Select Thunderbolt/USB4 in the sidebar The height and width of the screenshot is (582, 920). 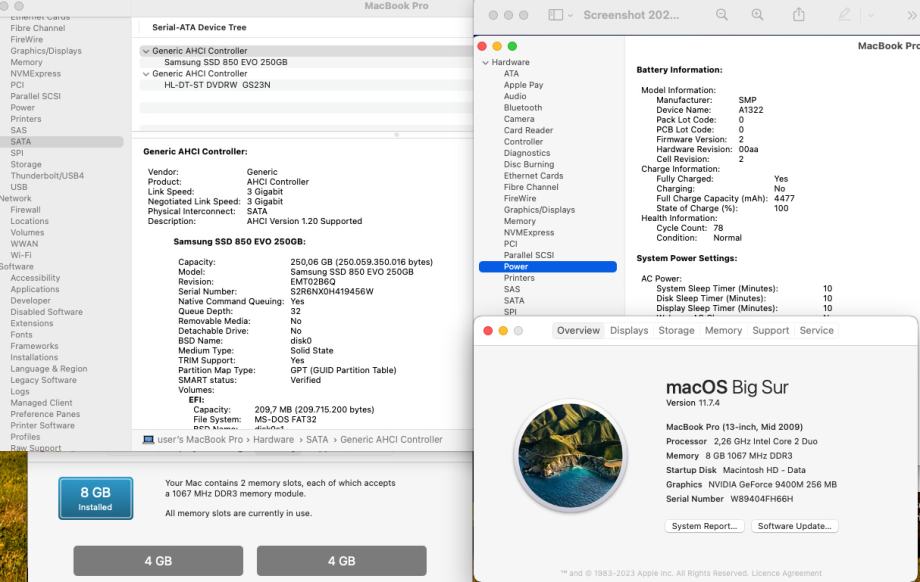coord(47,176)
